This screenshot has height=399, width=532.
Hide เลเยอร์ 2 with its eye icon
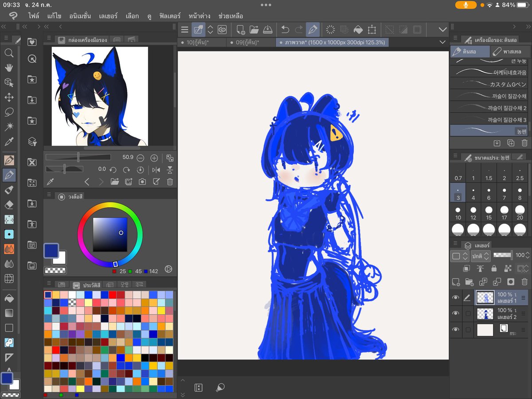pos(455,313)
